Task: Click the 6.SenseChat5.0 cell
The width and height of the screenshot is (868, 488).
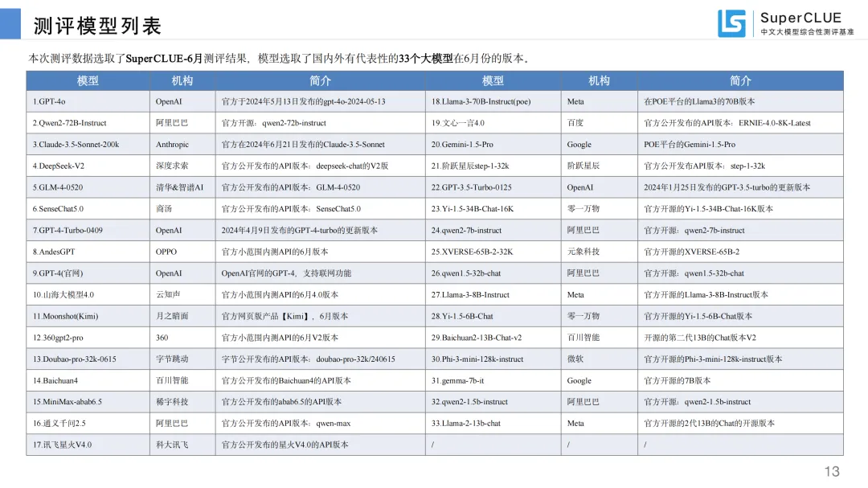Action: pyautogui.click(x=88, y=209)
